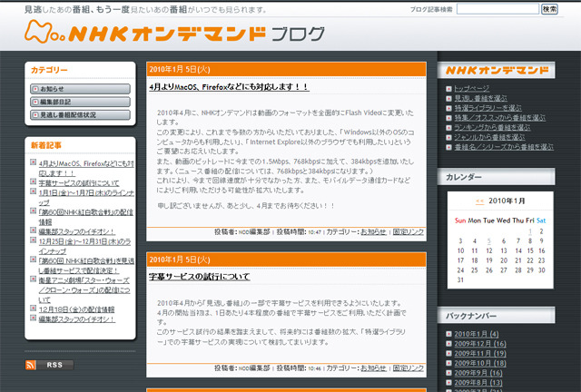The image size is (581, 392).
Task: Click the 2010年1月 calendar month heading
Action: (x=507, y=201)
